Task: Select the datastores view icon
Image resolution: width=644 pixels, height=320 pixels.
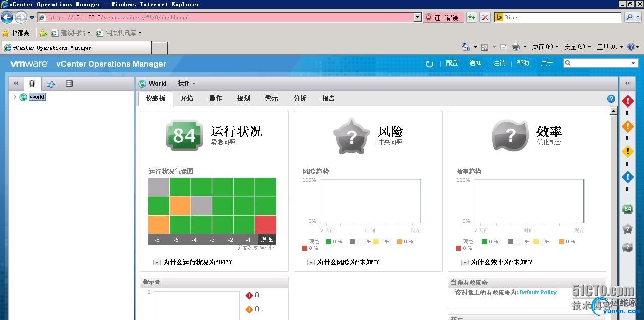Action: click(69, 84)
